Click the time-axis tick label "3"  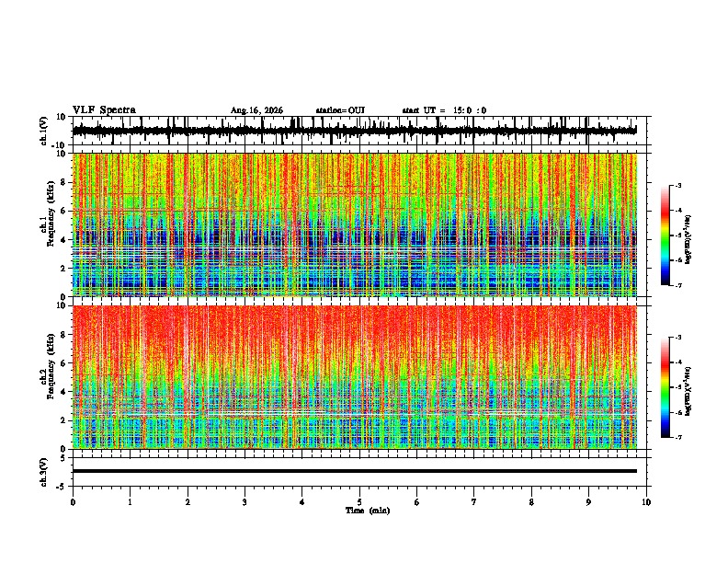[245, 502]
